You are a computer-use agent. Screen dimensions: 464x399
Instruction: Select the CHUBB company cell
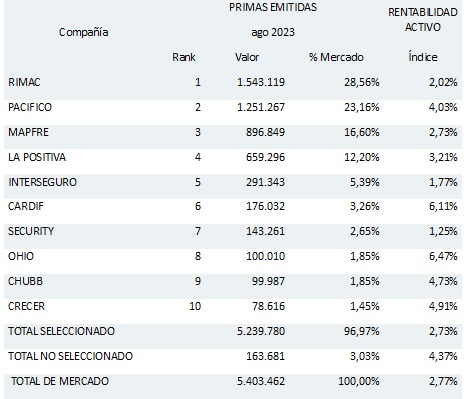tap(25, 281)
